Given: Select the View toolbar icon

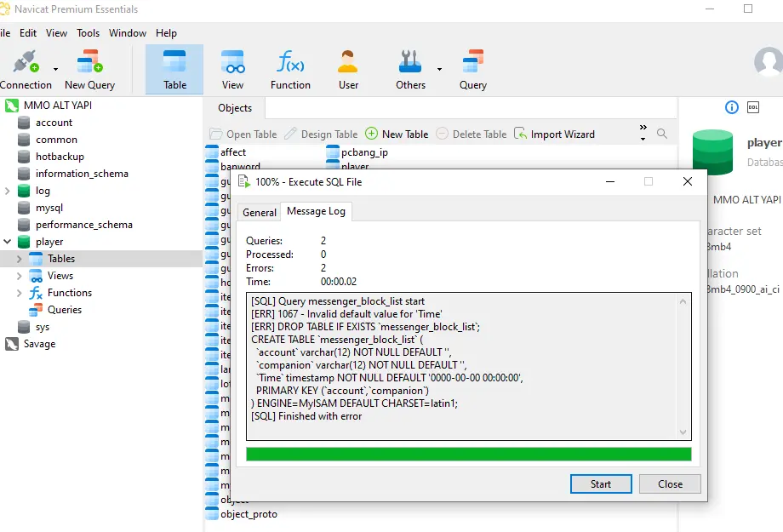Looking at the screenshot, I should pyautogui.click(x=232, y=63).
